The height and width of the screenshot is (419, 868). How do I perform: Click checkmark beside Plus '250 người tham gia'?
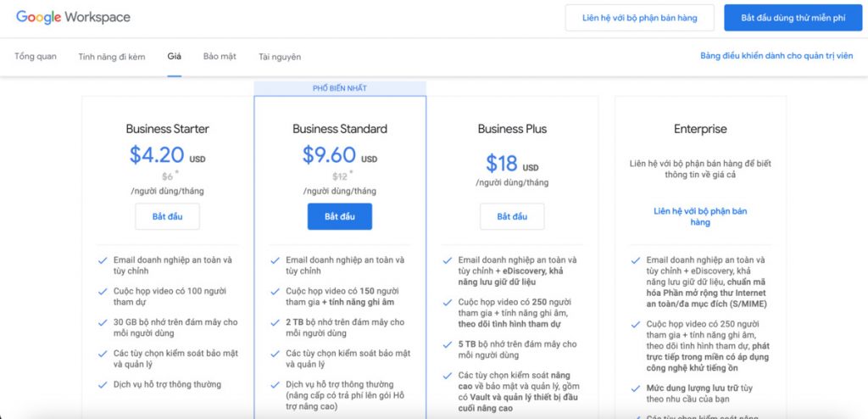(x=448, y=303)
